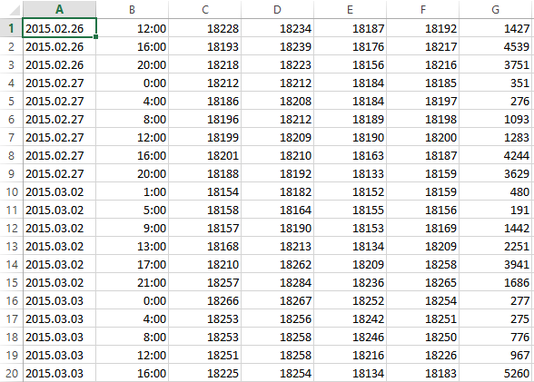Select row 1 header

(x=11, y=28)
